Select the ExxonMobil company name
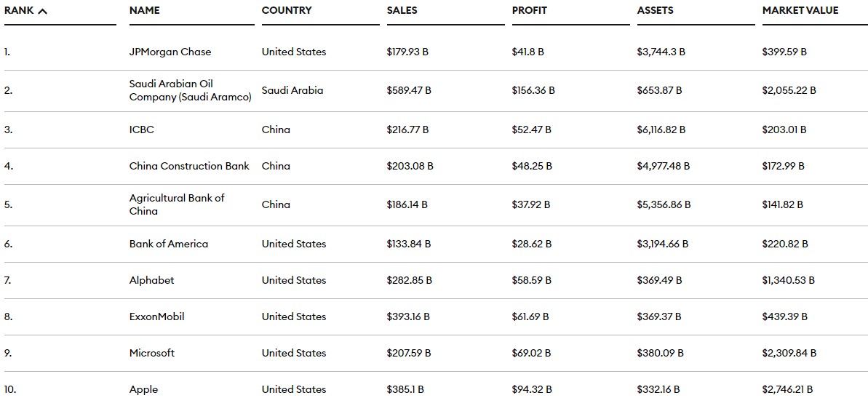The height and width of the screenshot is (406, 868). pos(156,317)
